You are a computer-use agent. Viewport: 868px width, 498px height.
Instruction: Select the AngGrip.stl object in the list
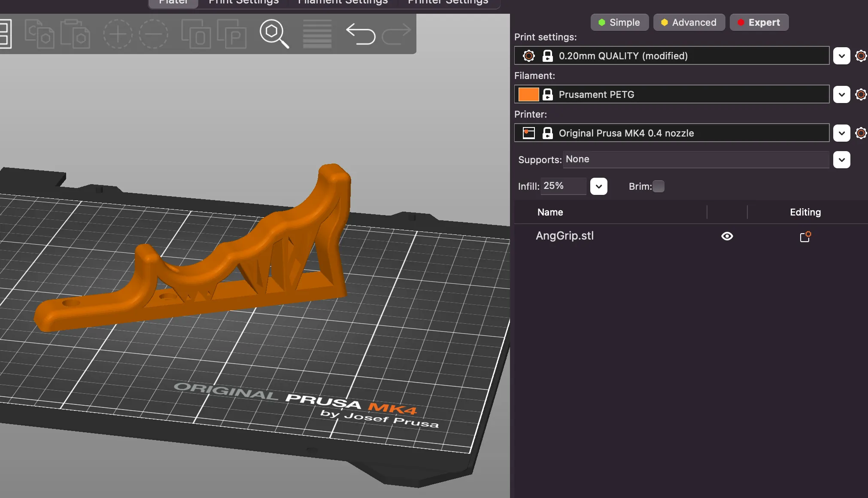tap(565, 236)
